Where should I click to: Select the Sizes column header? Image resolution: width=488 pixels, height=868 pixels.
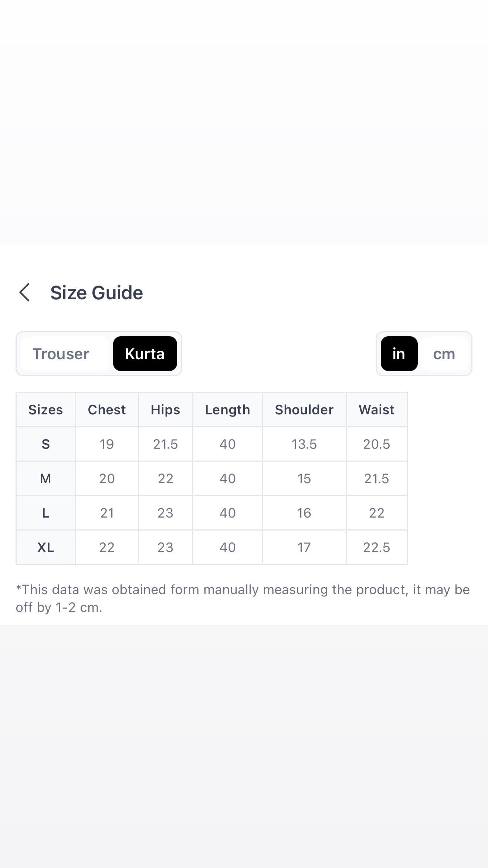46,410
